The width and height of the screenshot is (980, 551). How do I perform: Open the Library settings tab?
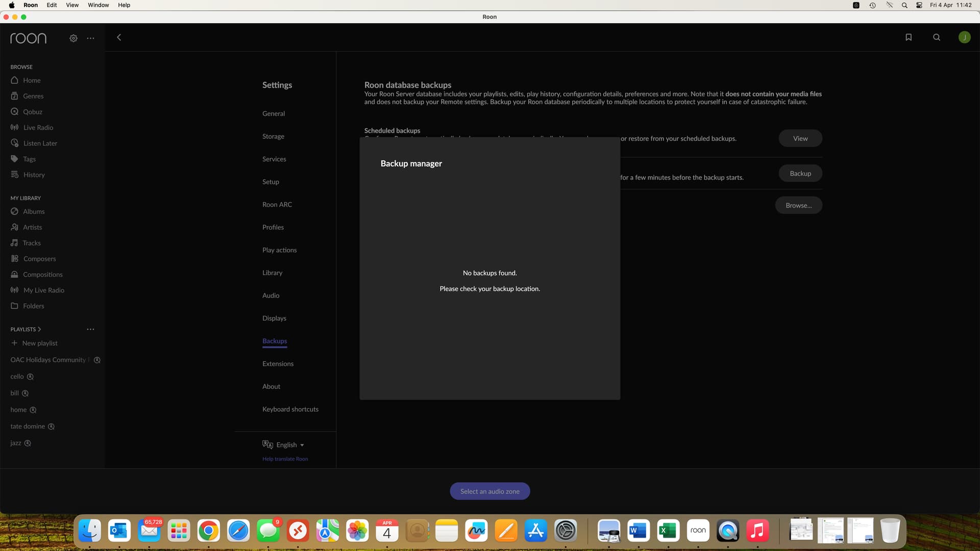(x=272, y=273)
